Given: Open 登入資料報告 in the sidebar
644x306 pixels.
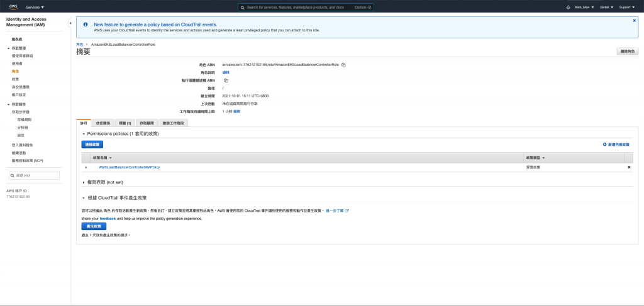Looking at the screenshot, I should tap(22, 145).
